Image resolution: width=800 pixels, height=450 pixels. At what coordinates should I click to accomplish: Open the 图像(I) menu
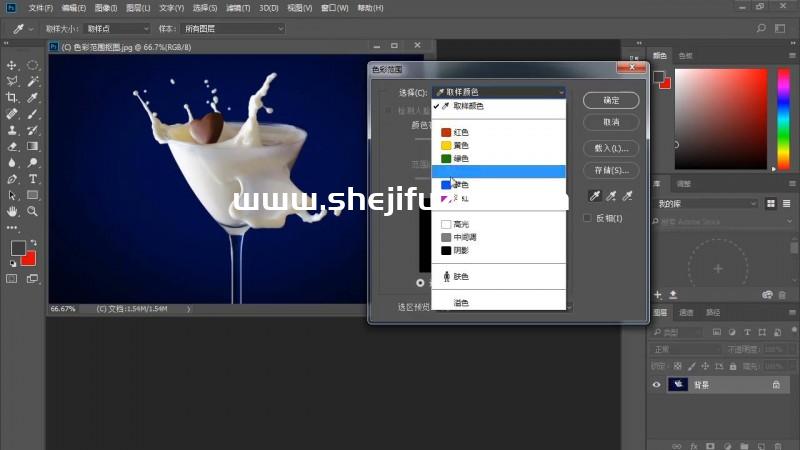[x=106, y=8]
